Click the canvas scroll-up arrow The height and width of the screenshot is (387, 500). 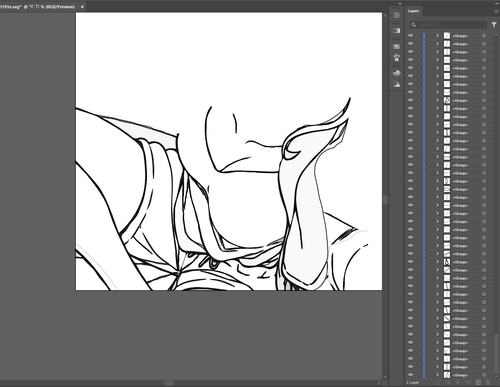pyautogui.click(x=385, y=15)
